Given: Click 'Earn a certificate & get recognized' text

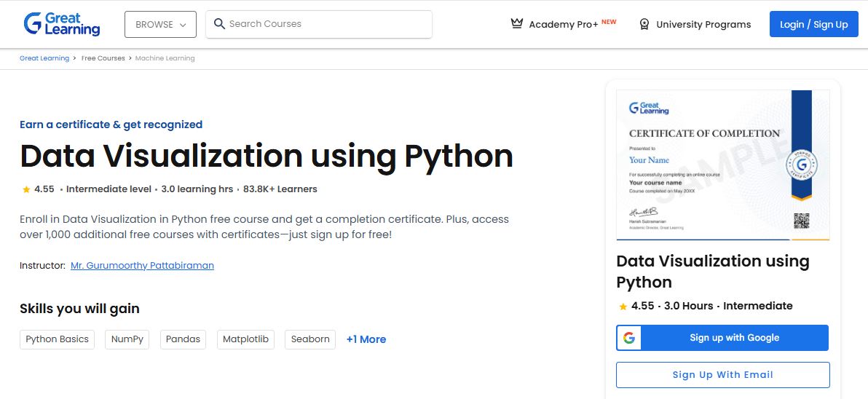Looking at the screenshot, I should click(111, 125).
